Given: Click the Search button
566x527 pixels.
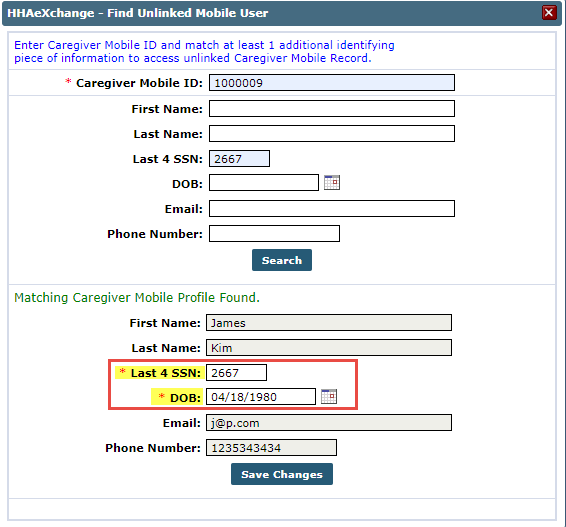Looking at the screenshot, I should click(282, 260).
